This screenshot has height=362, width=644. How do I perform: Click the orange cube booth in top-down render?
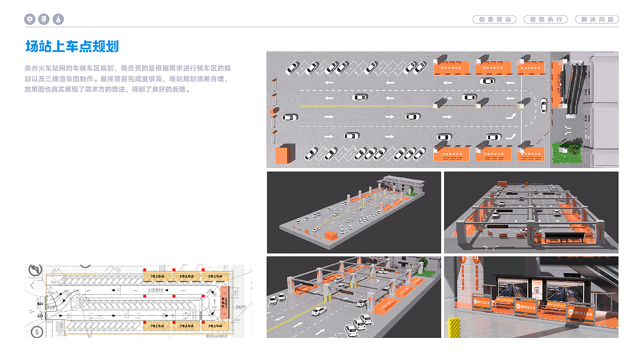[x=284, y=155]
